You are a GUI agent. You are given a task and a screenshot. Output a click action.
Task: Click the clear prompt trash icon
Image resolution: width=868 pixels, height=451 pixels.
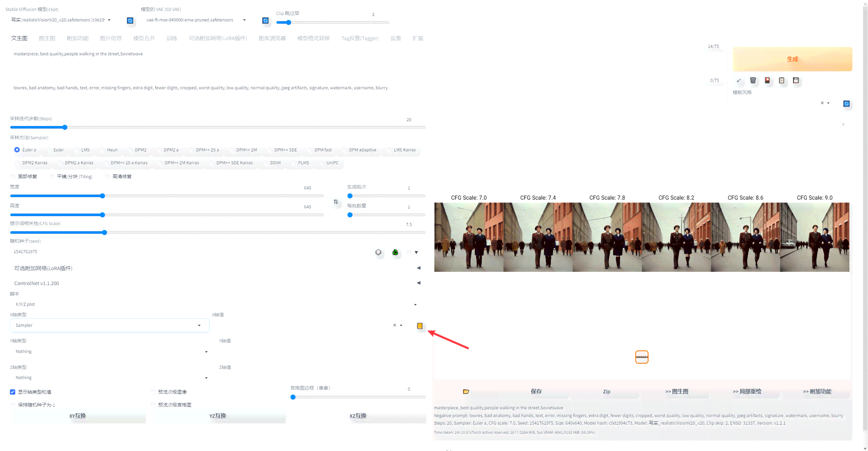[x=753, y=80]
